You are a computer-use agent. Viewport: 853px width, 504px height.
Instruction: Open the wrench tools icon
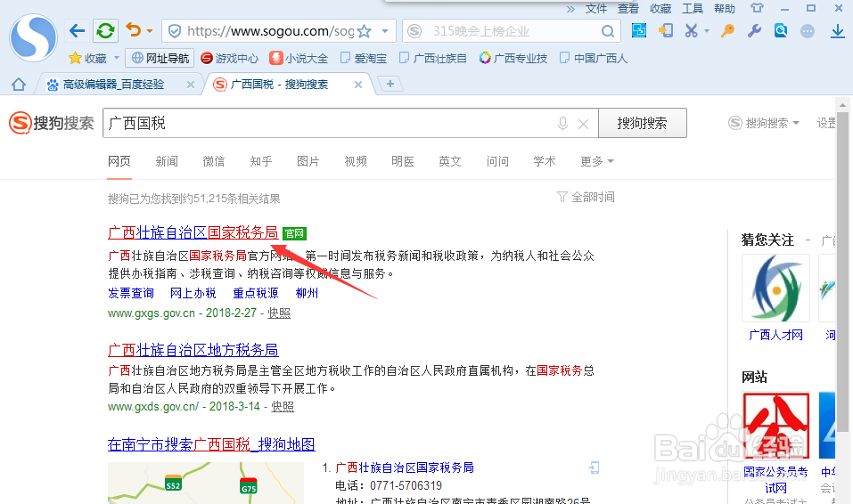coord(754,30)
